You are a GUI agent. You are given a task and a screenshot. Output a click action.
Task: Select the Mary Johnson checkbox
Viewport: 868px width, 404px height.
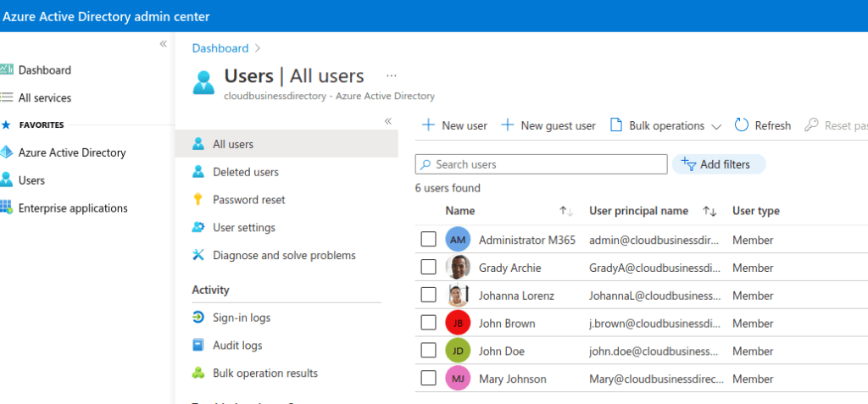(428, 378)
